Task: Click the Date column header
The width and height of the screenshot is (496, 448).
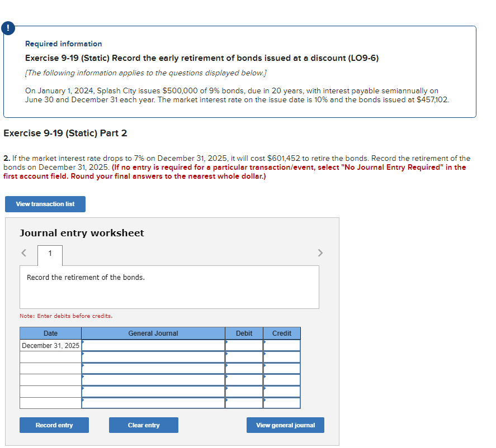Action: click(50, 333)
